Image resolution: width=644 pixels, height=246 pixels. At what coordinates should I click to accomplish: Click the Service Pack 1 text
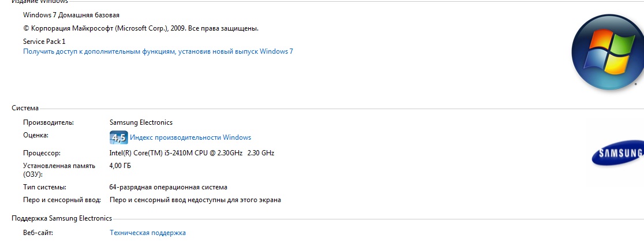click(44, 42)
